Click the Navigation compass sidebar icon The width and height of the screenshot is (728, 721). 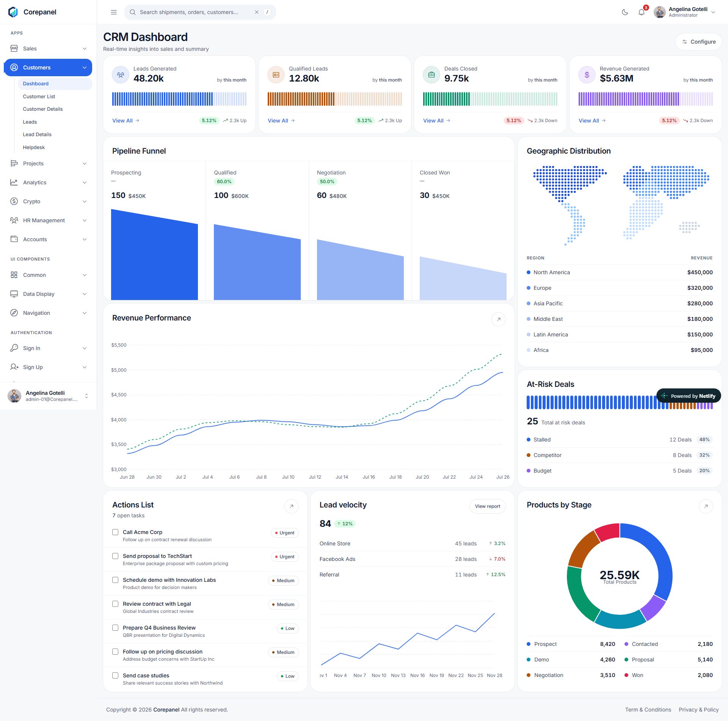coord(14,313)
